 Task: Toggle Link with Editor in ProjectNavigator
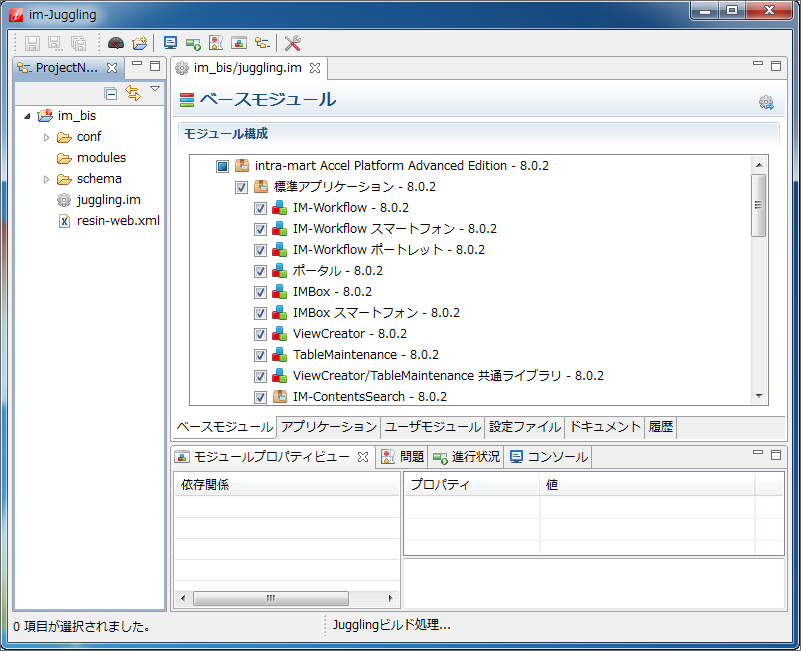click(x=133, y=93)
